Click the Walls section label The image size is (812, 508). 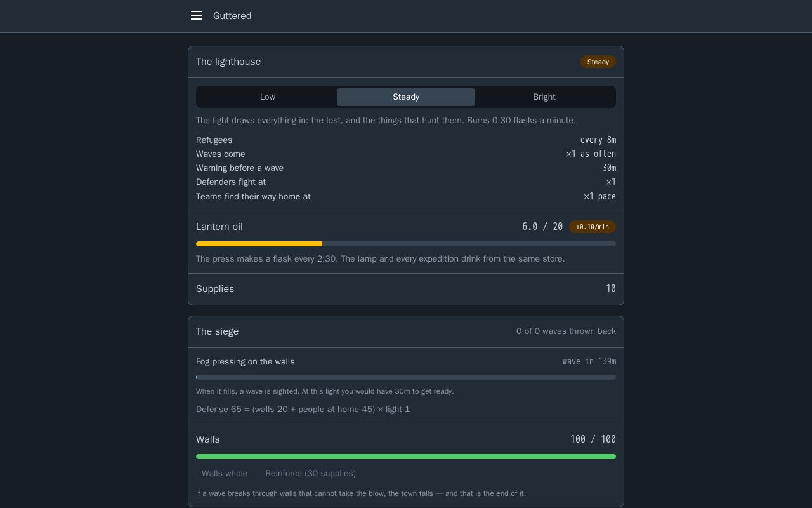coord(208,439)
